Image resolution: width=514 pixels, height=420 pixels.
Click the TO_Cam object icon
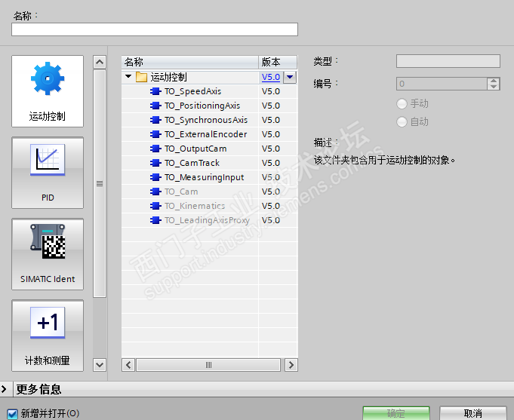pyautogui.click(x=155, y=192)
